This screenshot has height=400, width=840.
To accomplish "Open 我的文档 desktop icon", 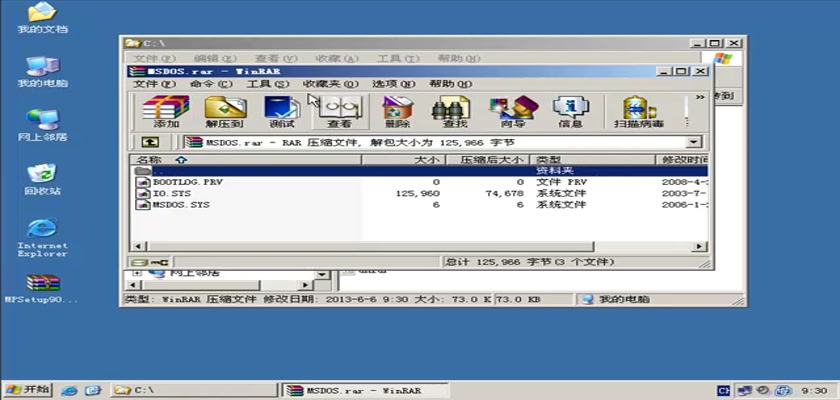I will 42,18.
